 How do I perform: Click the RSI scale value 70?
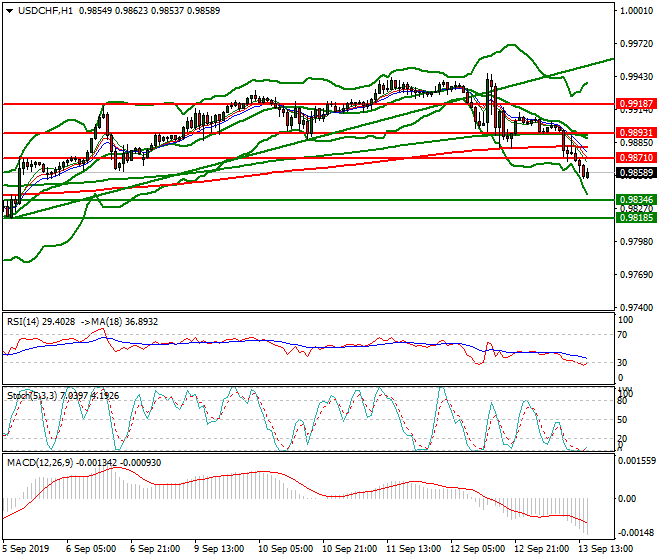[x=623, y=335]
